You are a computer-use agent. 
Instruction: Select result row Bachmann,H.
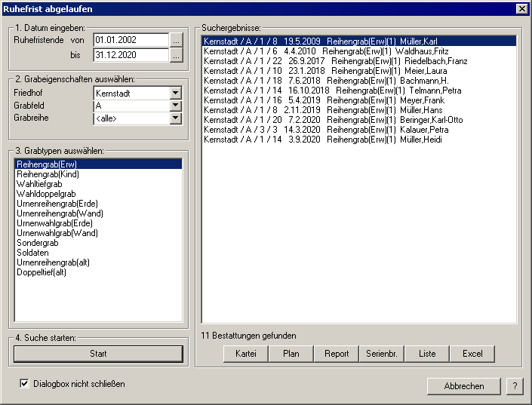coord(359,81)
